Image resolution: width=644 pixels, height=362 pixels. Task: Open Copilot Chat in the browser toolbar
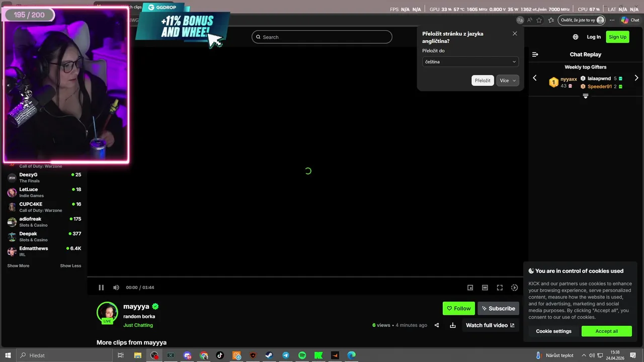[630, 20]
